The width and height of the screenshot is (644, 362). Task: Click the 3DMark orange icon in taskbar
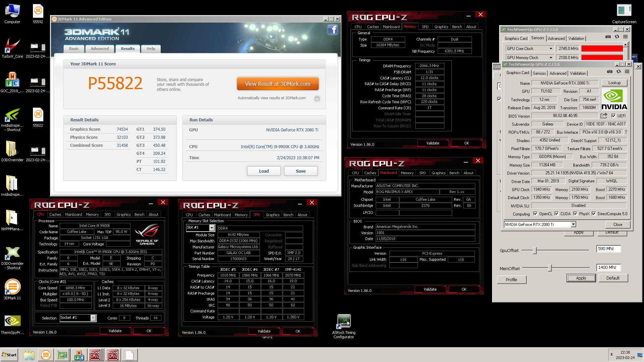pos(46,355)
